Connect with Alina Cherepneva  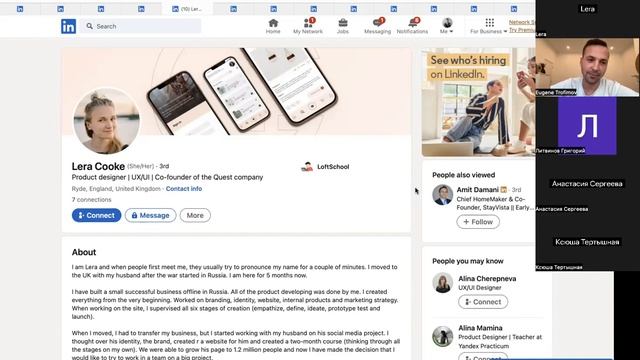[483, 302]
